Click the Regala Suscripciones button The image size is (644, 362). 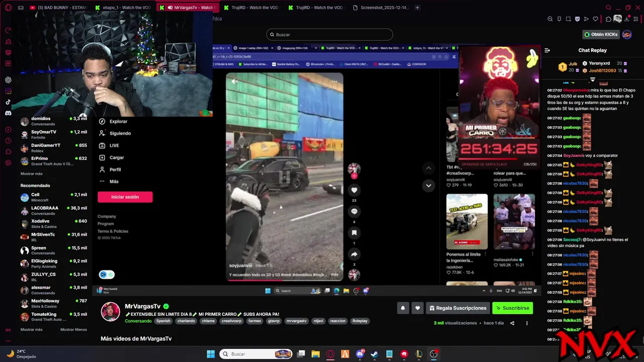pyautogui.click(x=458, y=308)
